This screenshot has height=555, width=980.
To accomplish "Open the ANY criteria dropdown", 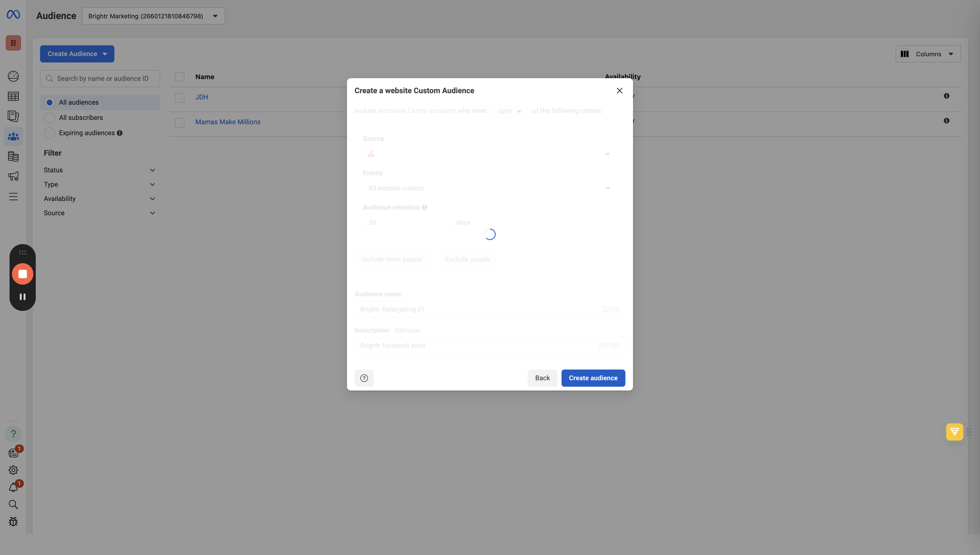I will pos(510,111).
